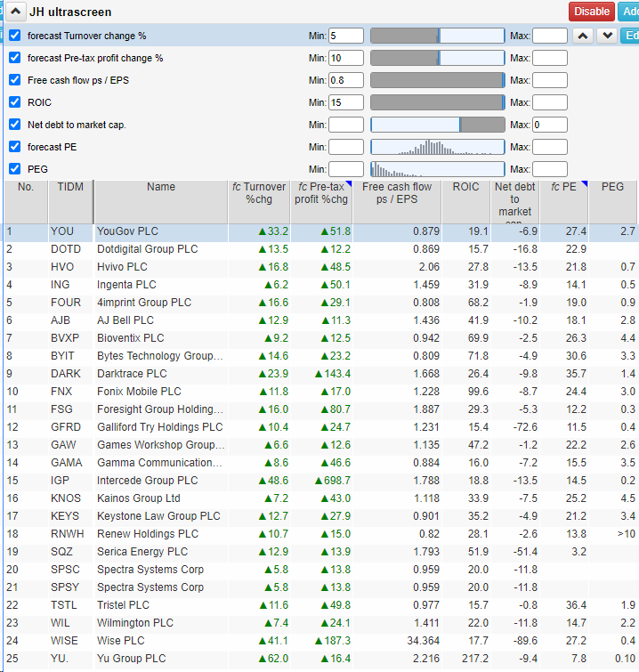This screenshot has width=639, height=672.
Task: Toggle the ROIC filter checkbox
Action: tap(15, 102)
